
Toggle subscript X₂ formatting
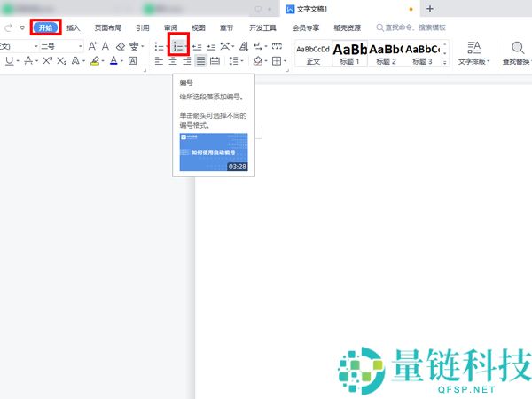pos(61,60)
